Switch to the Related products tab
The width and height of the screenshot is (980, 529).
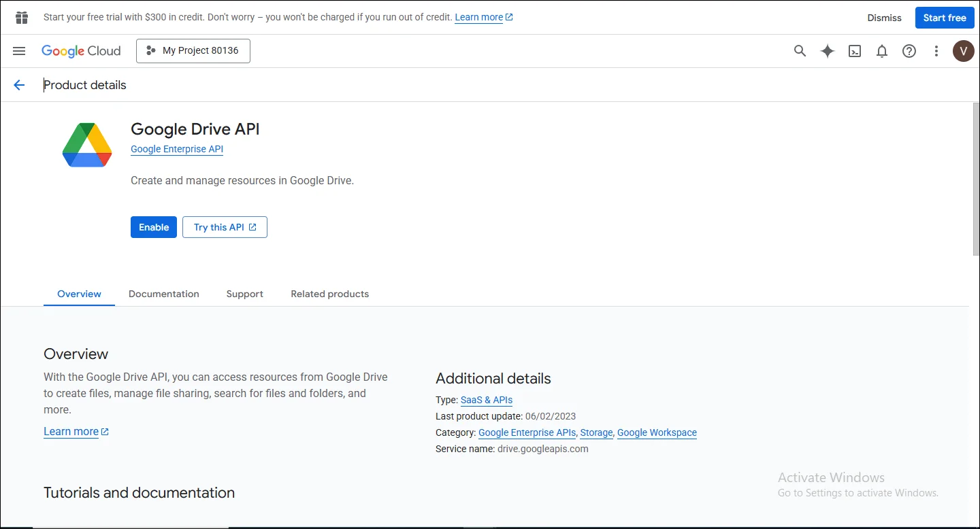pos(330,294)
